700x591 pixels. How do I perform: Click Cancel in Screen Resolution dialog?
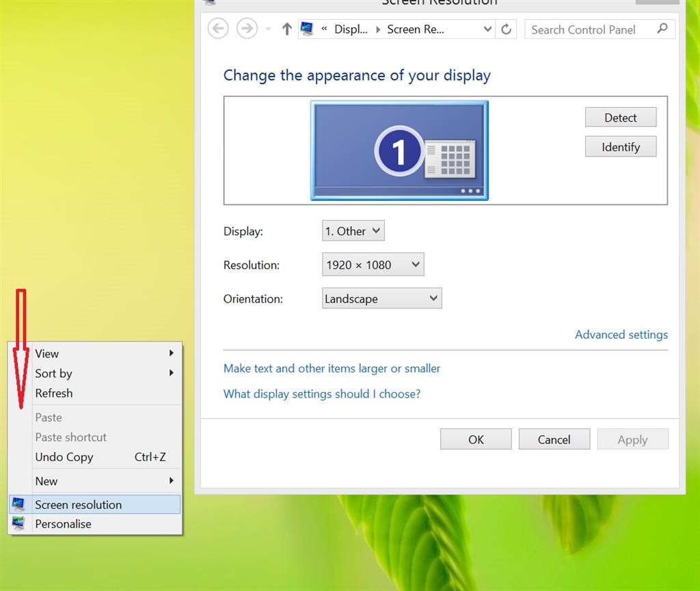click(554, 439)
